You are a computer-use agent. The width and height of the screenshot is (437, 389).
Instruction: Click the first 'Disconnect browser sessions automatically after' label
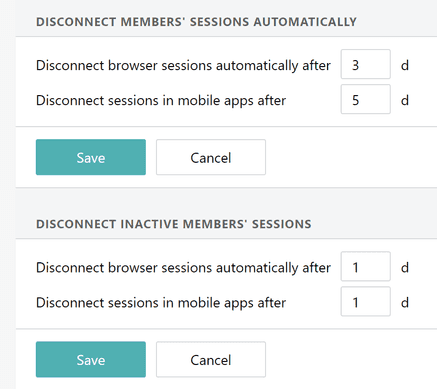[183, 65]
